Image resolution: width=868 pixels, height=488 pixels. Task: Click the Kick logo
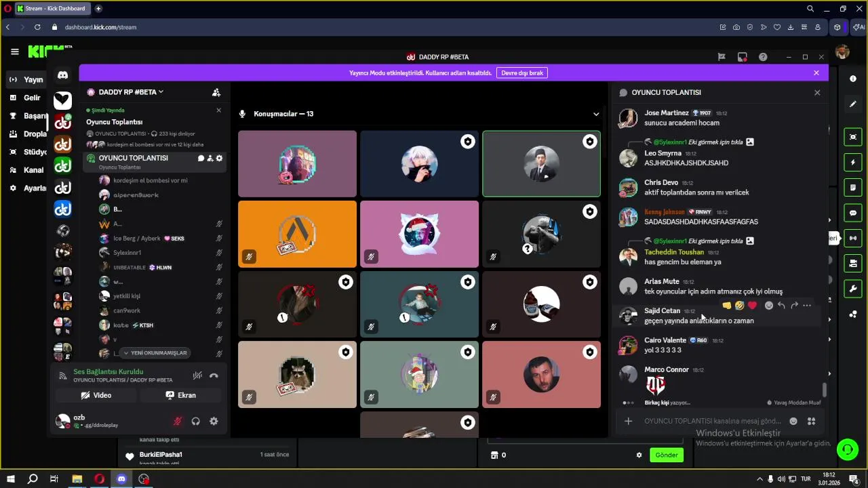(50, 52)
